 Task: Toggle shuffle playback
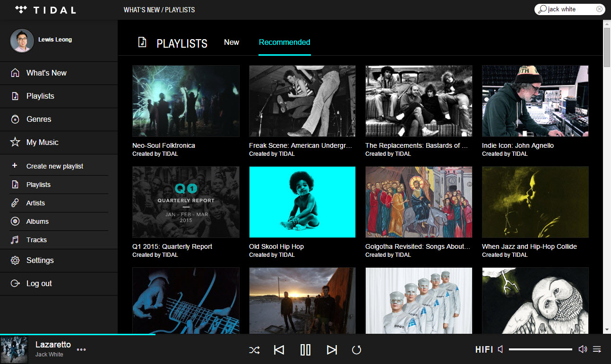point(255,350)
